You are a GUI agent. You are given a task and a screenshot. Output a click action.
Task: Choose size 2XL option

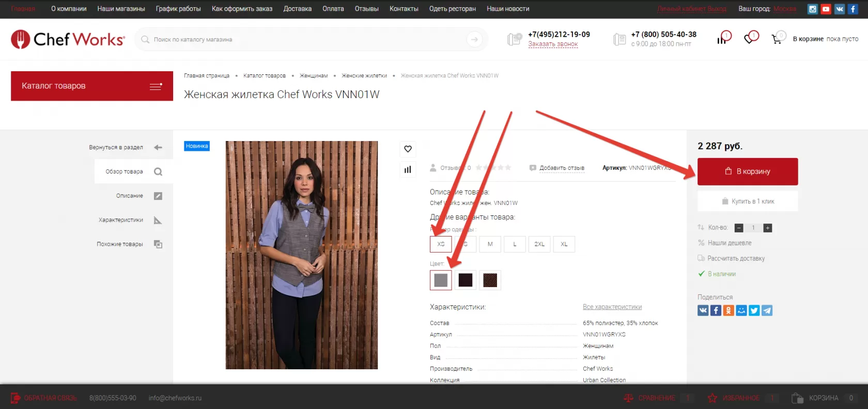coord(539,244)
